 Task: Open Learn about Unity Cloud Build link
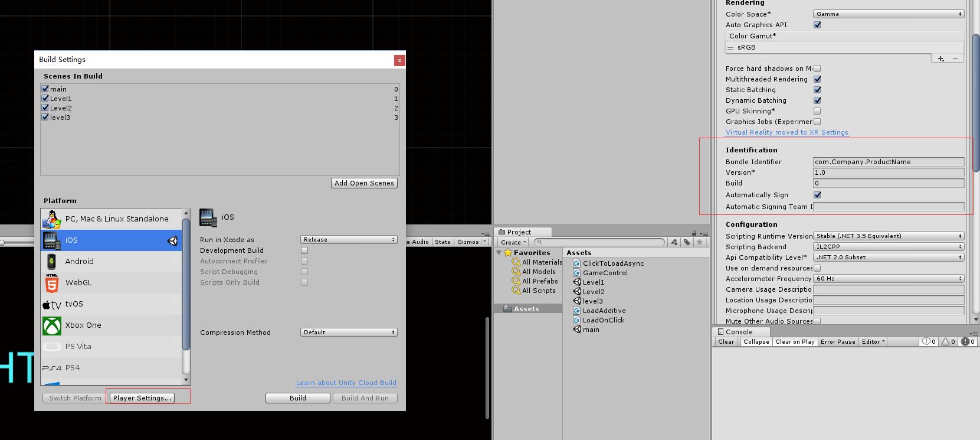tap(346, 383)
